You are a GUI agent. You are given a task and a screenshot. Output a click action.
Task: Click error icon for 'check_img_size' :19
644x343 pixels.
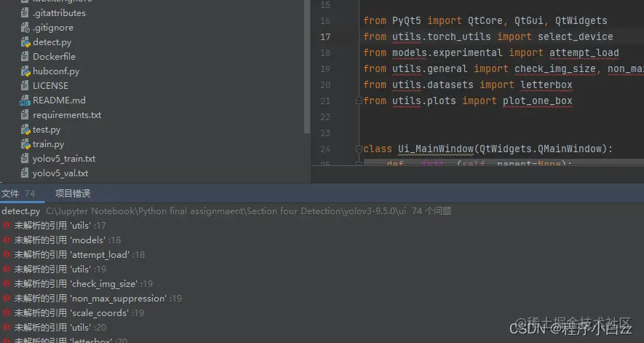click(6, 284)
